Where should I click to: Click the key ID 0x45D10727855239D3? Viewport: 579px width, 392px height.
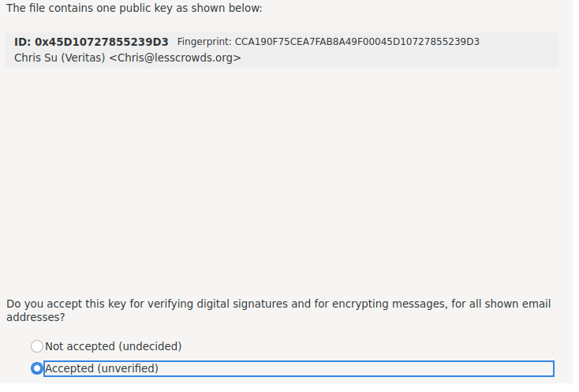tap(101, 42)
